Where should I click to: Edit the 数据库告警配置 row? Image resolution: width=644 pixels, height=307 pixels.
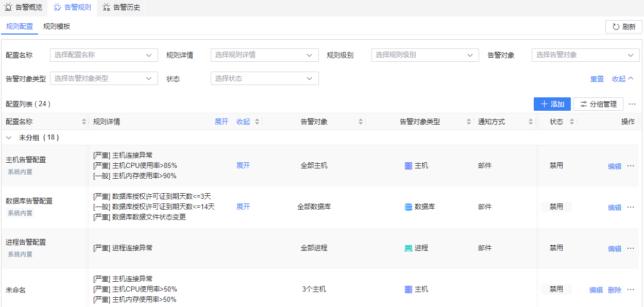click(x=615, y=208)
